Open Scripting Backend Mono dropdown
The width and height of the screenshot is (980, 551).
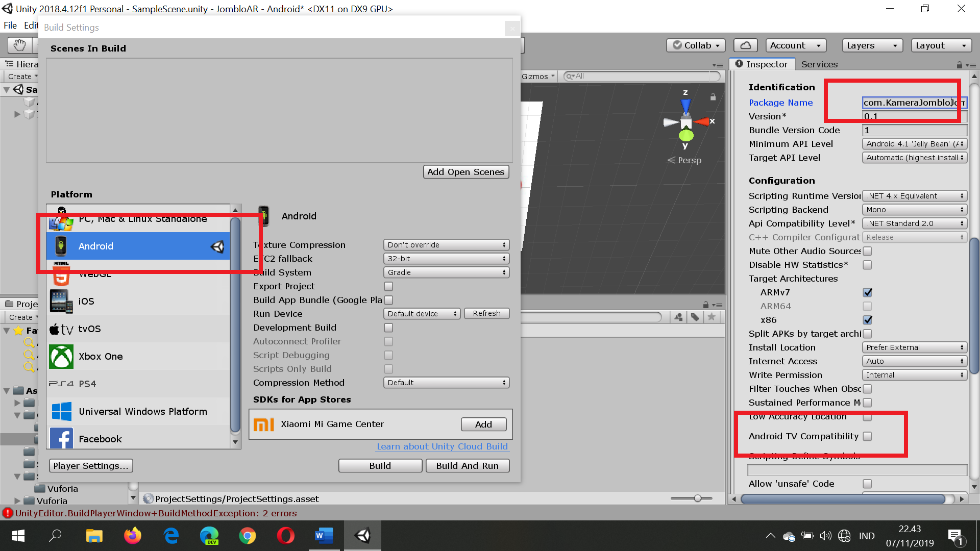tap(915, 210)
